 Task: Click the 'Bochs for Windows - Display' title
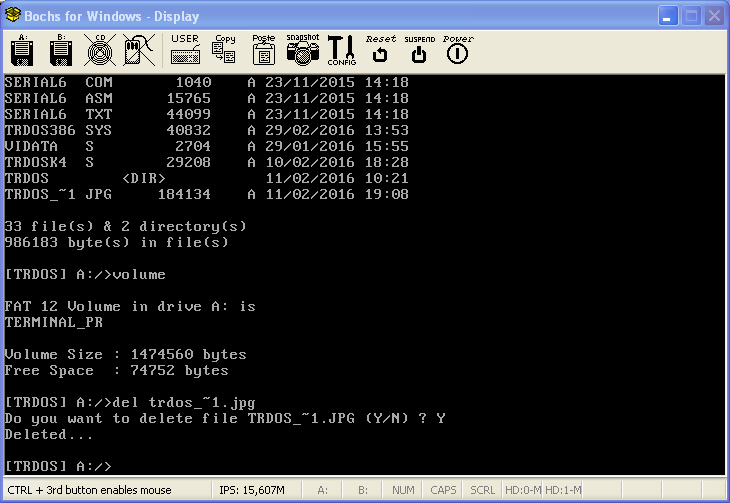[112, 16]
